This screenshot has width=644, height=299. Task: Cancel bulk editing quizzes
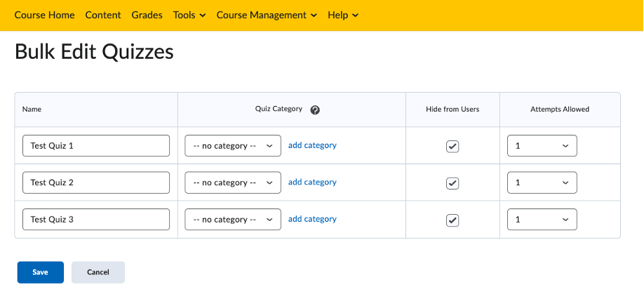click(x=98, y=272)
